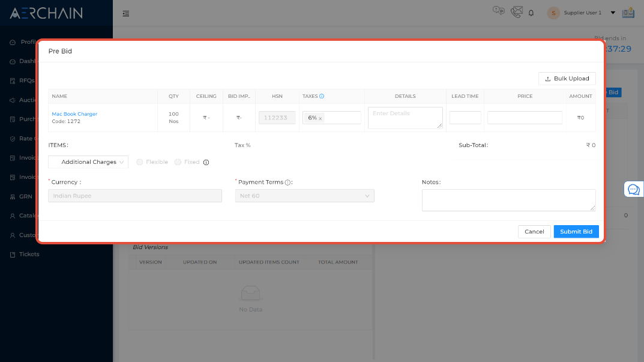
Task: Click the Supplier User 1 avatar
Action: [553, 12]
